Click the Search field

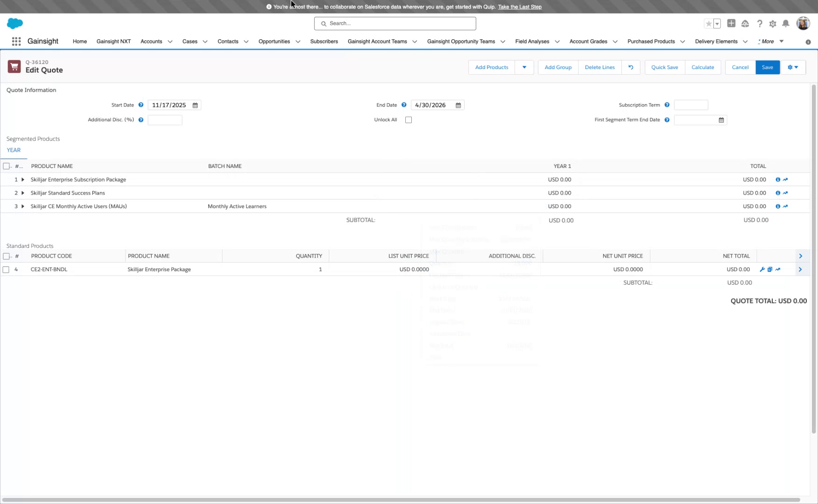coord(395,23)
